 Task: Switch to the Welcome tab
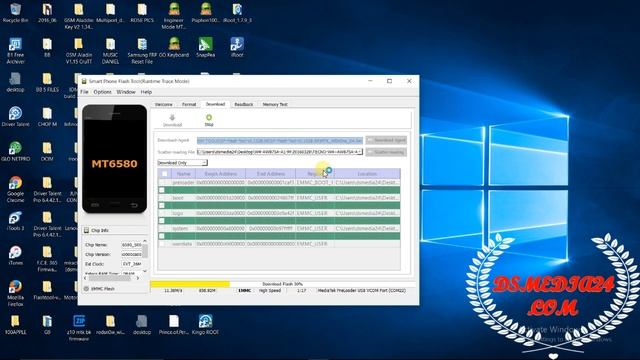164,104
